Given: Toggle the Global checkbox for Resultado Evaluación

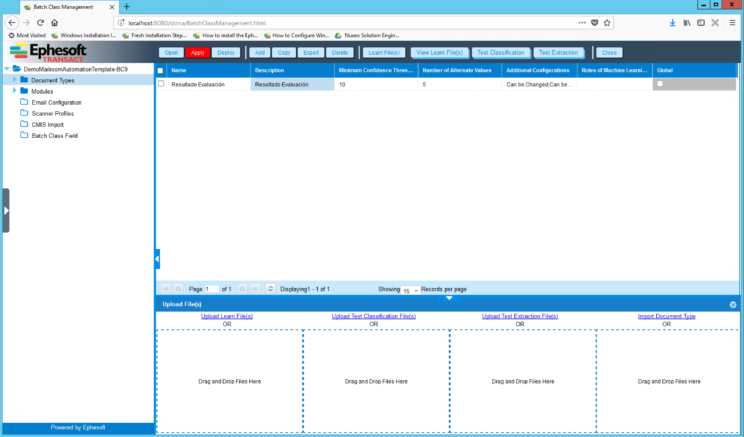Looking at the screenshot, I should (660, 84).
